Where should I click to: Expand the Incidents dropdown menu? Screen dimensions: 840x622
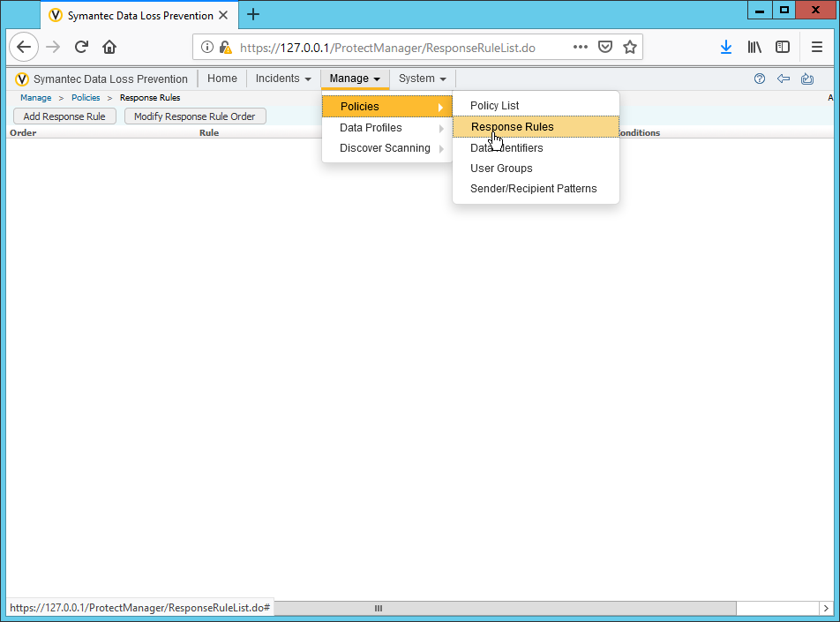[x=283, y=79]
